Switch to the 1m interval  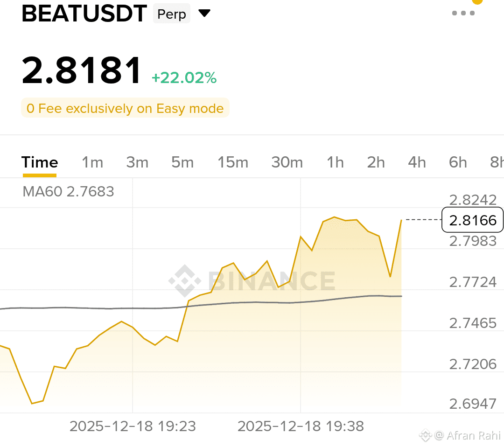point(92,162)
